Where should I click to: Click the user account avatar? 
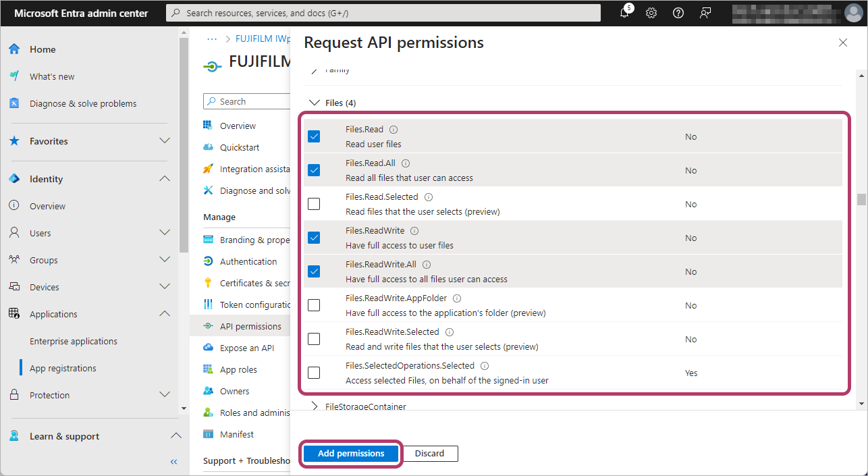[853, 13]
